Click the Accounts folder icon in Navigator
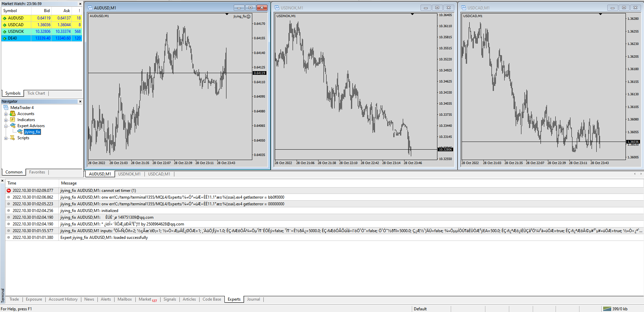The height and width of the screenshot is (312, 644). (13, 114)
